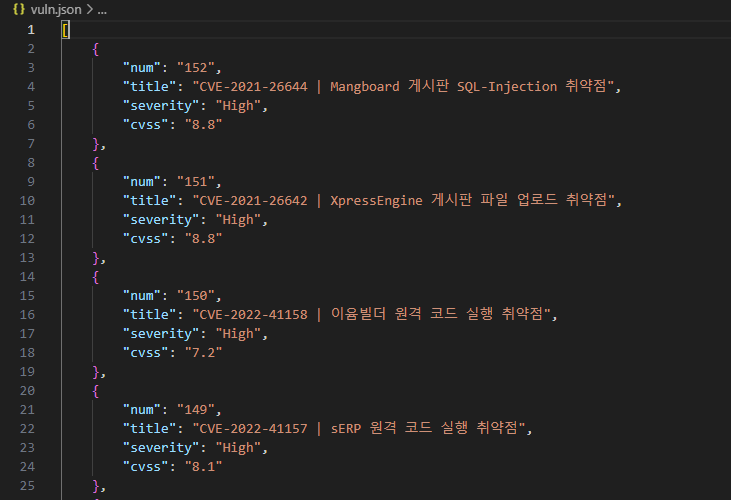Click the "High" value on line 17
This screenshot has width=731, height=500.
click(238, 334)
